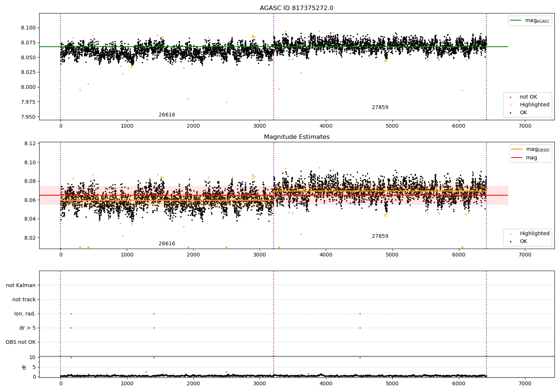Screen dimensions: 560x392
Task: Select the 8.10 tick in Magnitude Estimates
Action: (30, 162)
